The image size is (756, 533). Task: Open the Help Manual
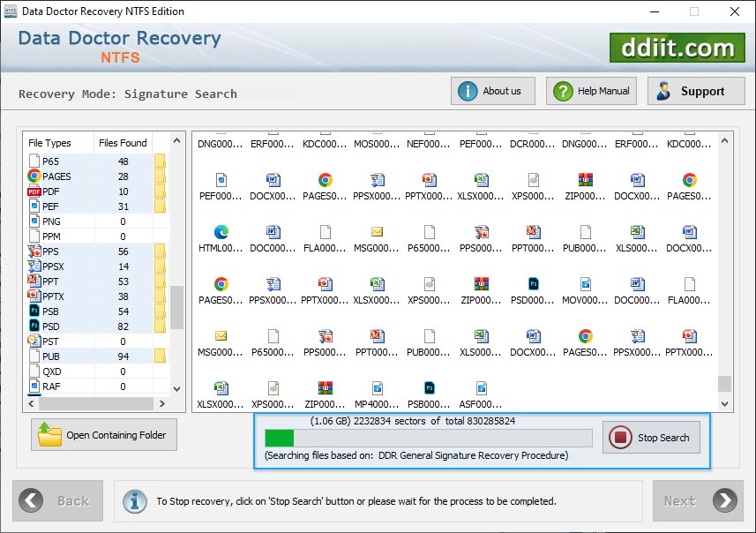591,90
